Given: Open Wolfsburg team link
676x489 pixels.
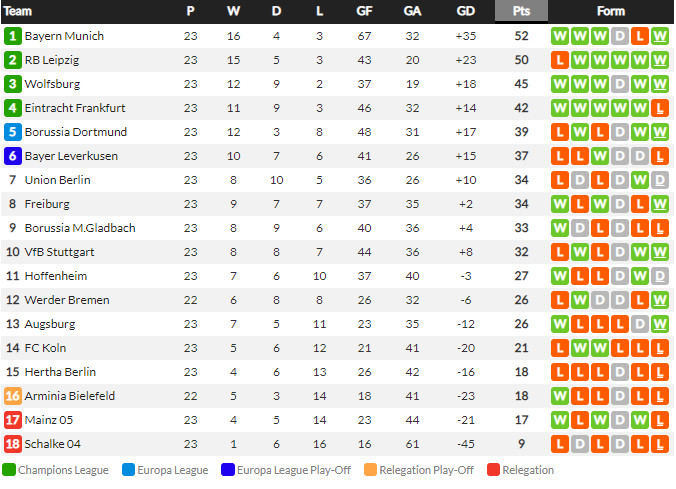Looking at the screenshot, I should (52, 84).
